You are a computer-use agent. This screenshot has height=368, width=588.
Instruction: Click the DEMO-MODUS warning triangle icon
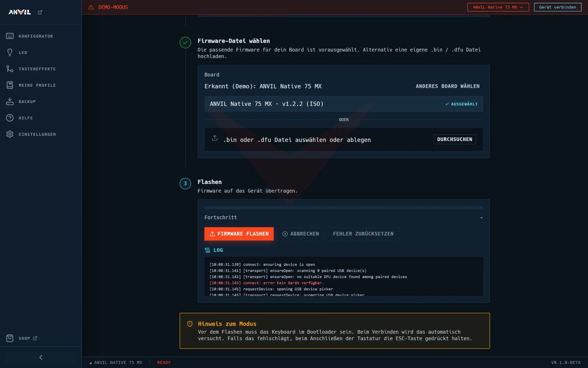point(91,7)
